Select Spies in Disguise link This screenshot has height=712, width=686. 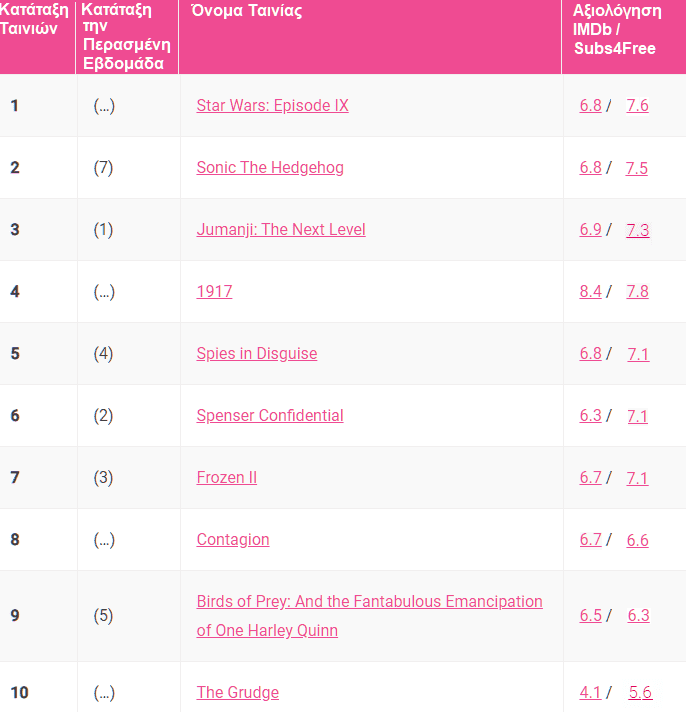257,354
